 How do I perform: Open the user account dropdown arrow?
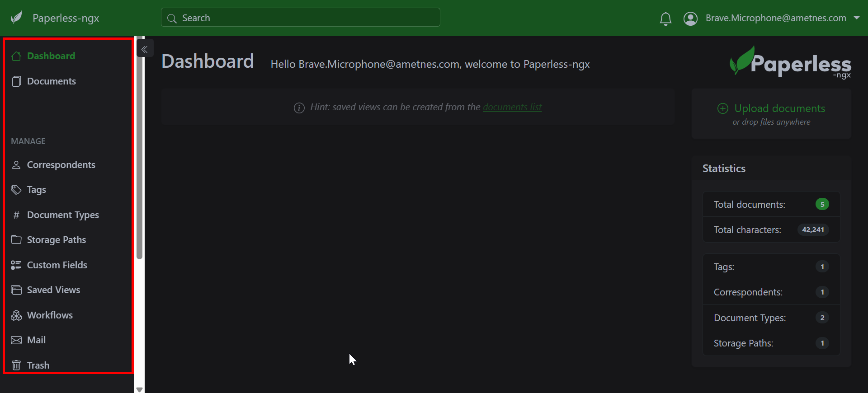(856, 18)
